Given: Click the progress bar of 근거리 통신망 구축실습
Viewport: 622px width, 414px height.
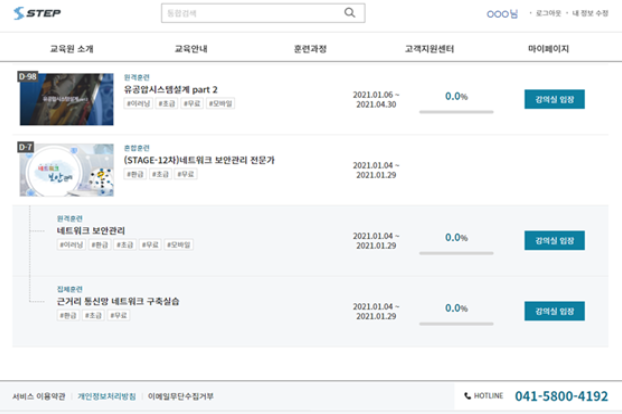Looking at the screenshot, I should (x=456, y=324).
